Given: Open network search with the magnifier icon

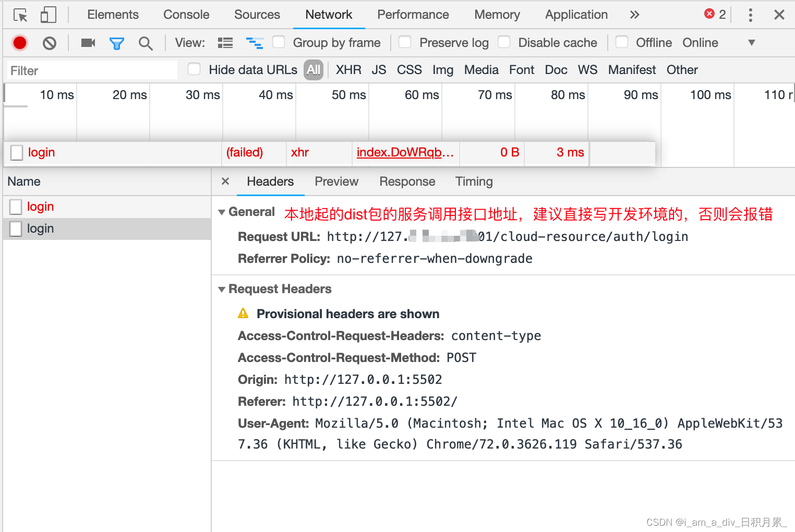Looking at the screenshot, I should pyautogui.click(x=146, y=43).
